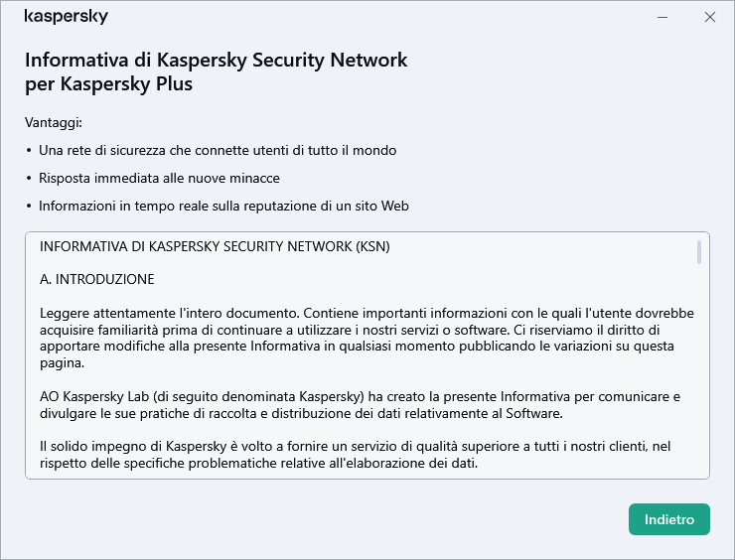Click the 'A. INTRODUZIONE' section heading
Screen dimensions: 735x560
point(97,279)
